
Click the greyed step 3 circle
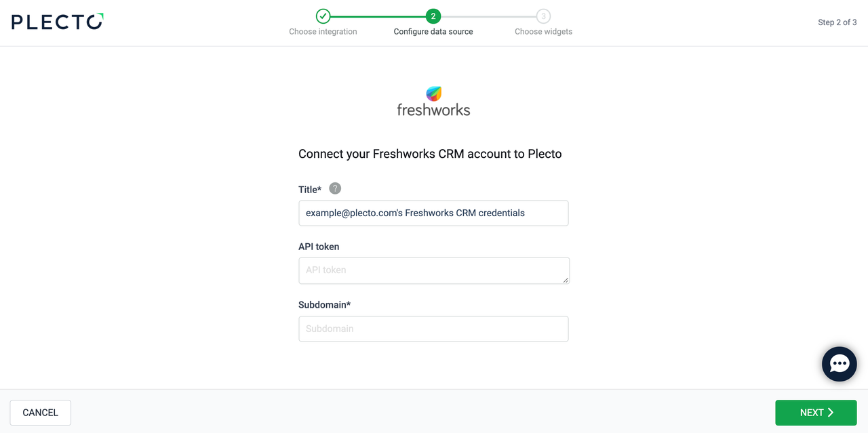click(543, 16)
